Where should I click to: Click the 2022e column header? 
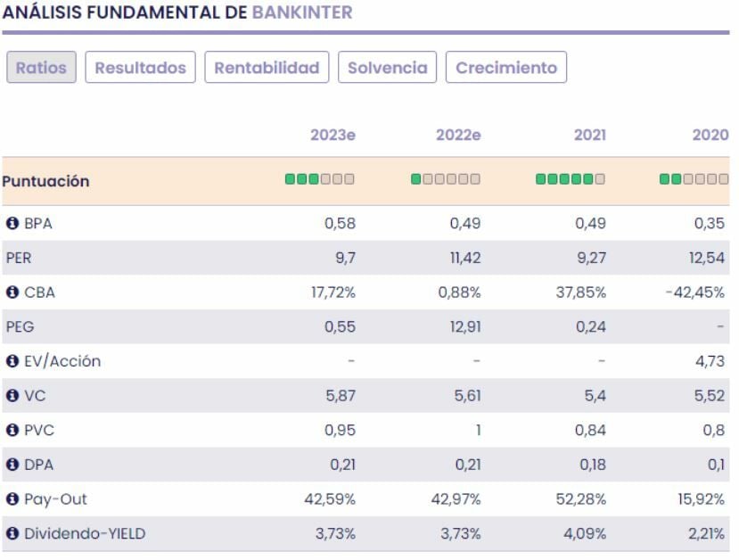pos(458,136)
